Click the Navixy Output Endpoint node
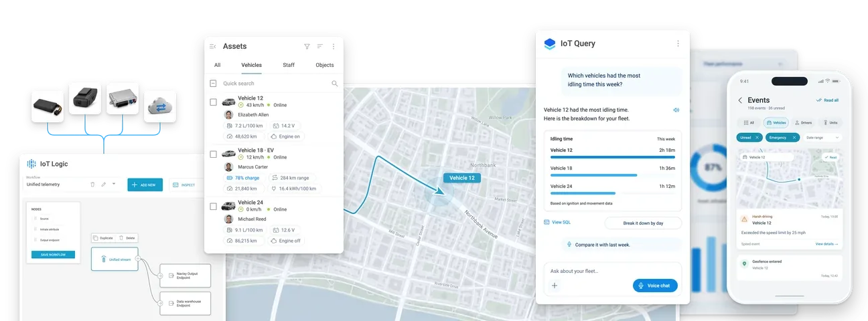Screen dimensions: 868x321 (x=186, y=276)
